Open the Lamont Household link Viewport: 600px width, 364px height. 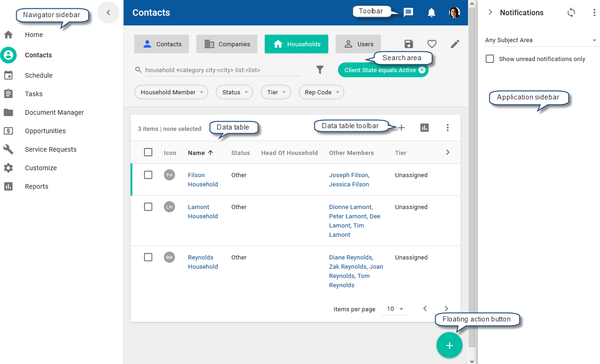coord(203,211)
